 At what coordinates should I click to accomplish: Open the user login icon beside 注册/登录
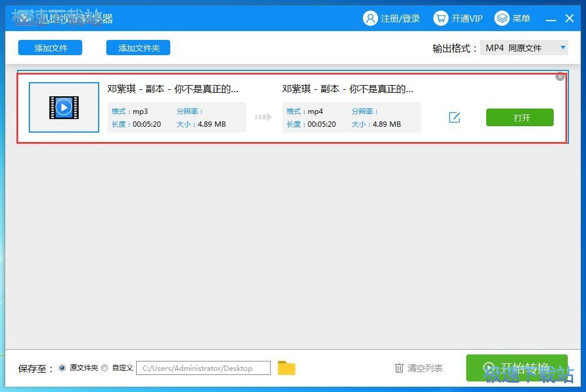click(371, 18)
